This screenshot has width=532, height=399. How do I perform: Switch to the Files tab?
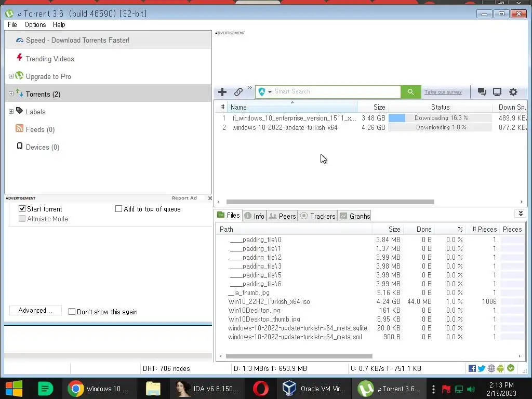click(x=229, y=215)
